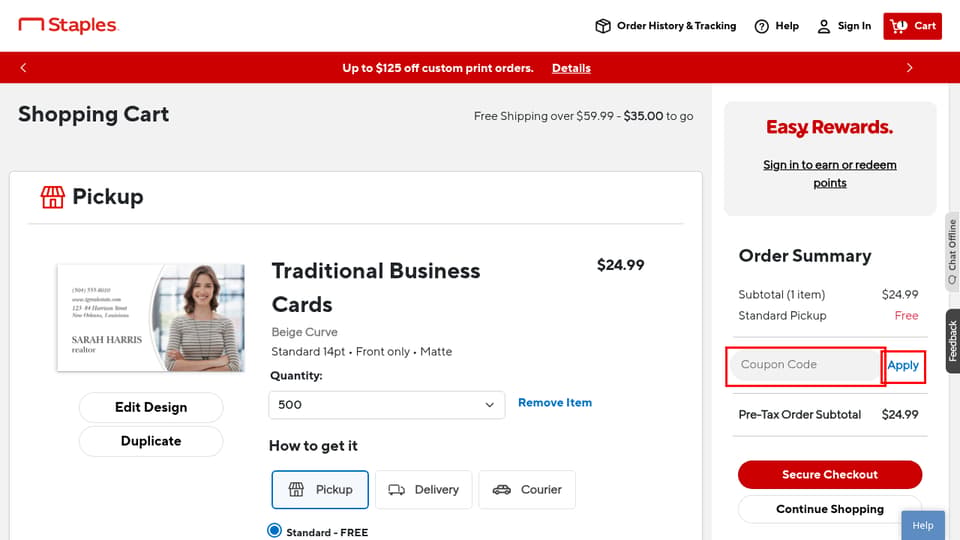
Task: Click the Secure Checkout button
Action: point(830,474)
